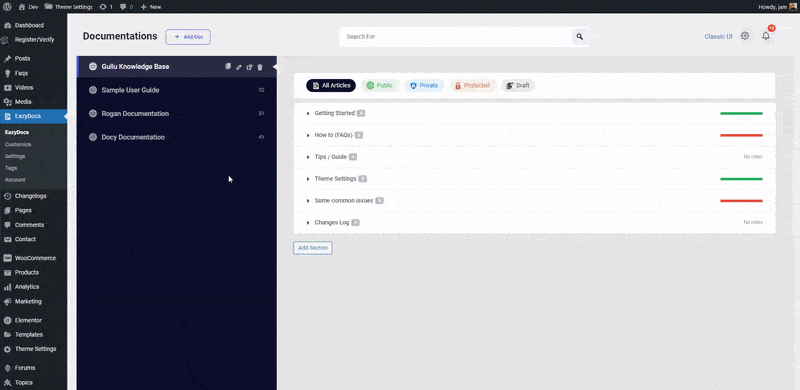Screen dimensions: 800x390
Task: Expand the How to (FAQs) section
Action: pyautogui.click(x=308, y=135)
